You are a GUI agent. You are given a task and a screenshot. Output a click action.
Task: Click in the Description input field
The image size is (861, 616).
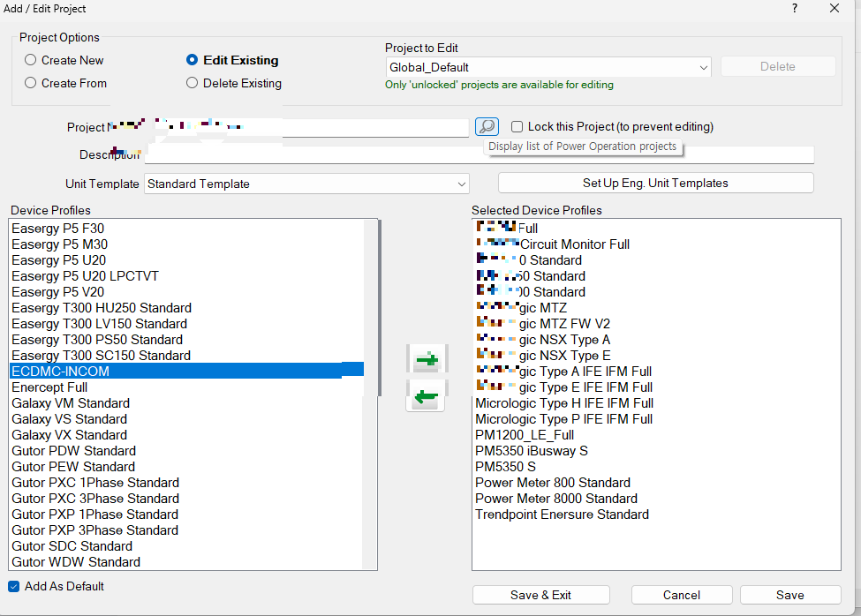click(480, 154)
